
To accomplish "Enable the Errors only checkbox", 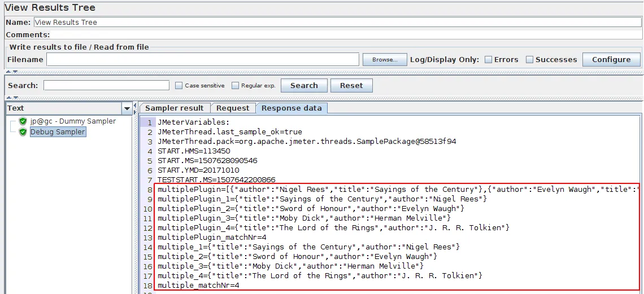I will 488,59.
